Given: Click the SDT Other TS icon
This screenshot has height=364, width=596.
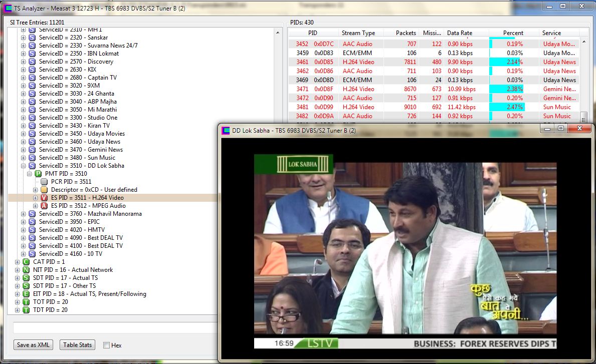Looking at the screenshot, I should coord(26,285).
